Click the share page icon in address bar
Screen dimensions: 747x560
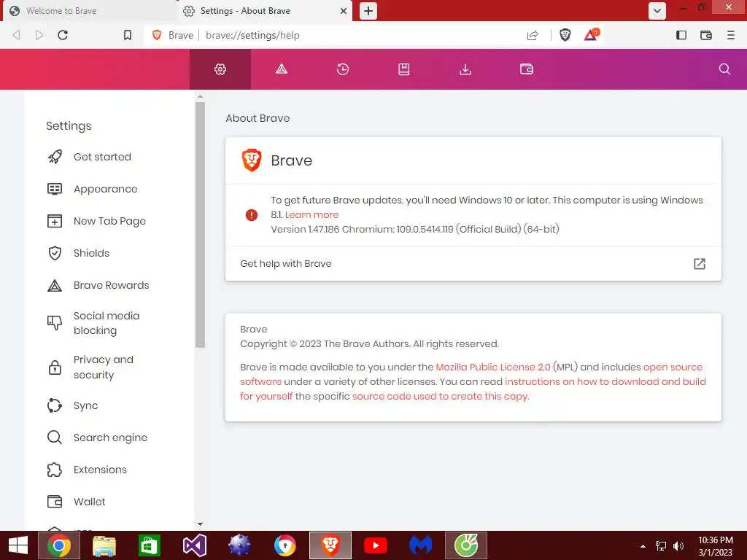[533, 35]
